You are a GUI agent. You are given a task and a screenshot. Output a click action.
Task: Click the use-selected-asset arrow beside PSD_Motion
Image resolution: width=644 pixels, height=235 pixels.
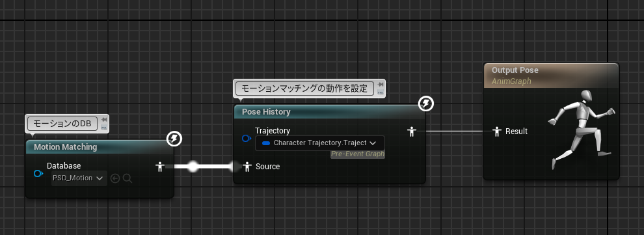point(115,178)
